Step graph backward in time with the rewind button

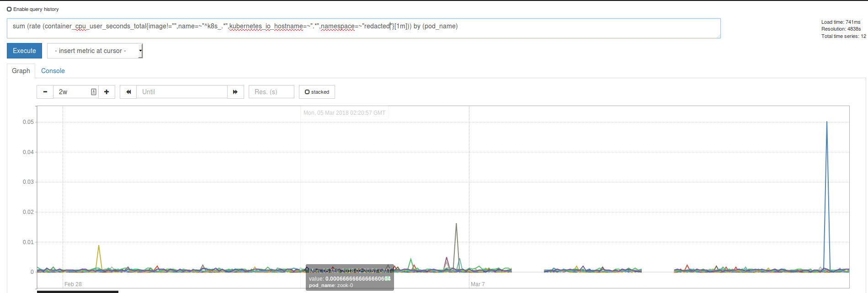(128, 92)
